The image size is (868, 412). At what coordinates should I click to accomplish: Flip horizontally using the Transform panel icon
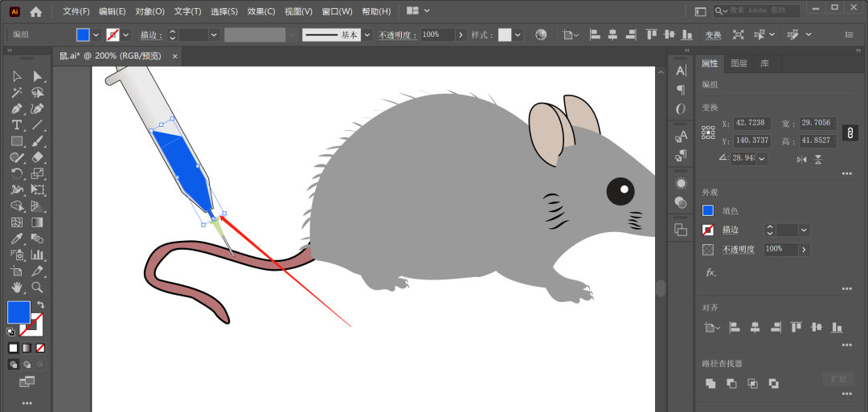click(x=801, y=159)
